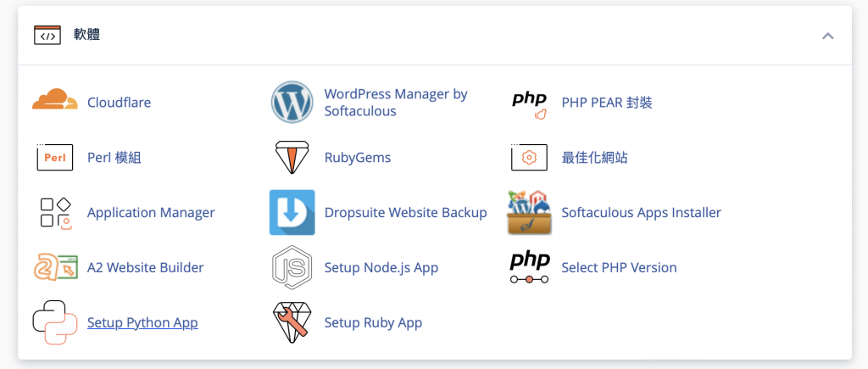Open the 最佳化網站 link

tap(594, 157)
